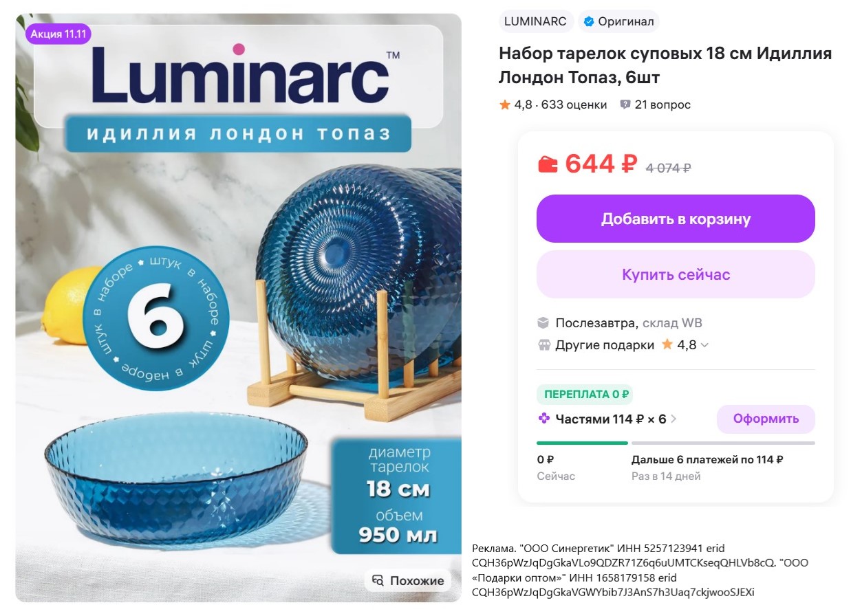Add the item with Добавить в корзину
This screenshot has width=851, height=616.
[x=676, y=219]
